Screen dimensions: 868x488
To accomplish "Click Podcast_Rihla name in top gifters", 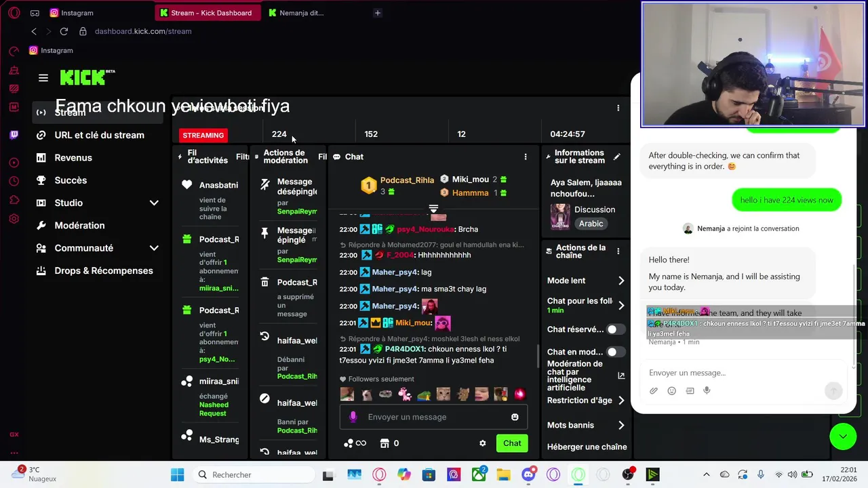I will 407,180.
